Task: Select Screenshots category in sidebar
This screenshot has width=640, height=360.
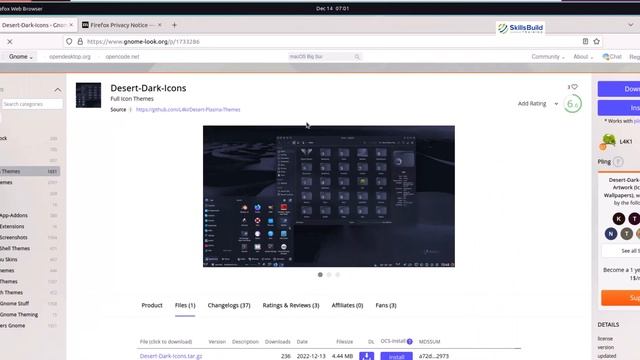Action: point(13,237)
